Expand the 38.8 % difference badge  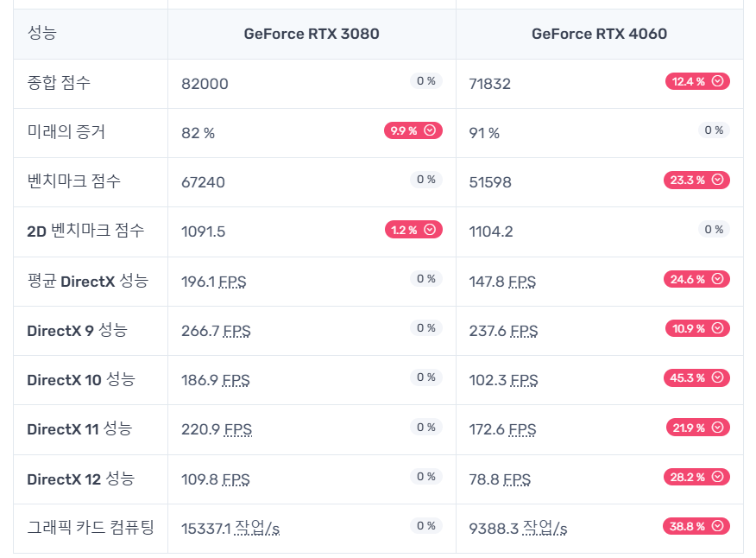click(x=696, y=526)
